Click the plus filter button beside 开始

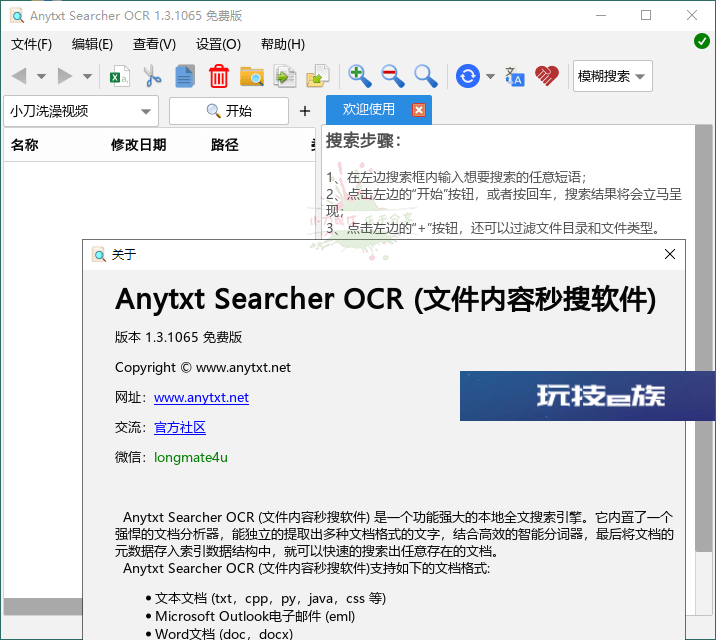pos(305,111)
